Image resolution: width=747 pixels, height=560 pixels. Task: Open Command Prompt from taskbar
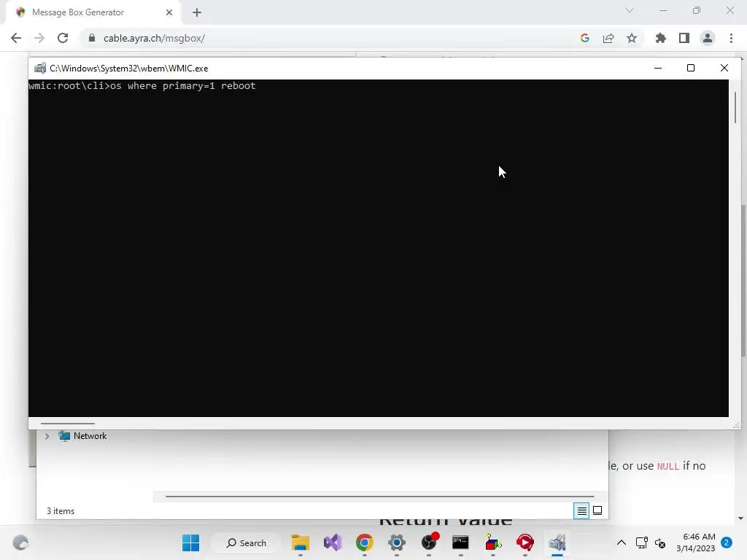[461, 542]
